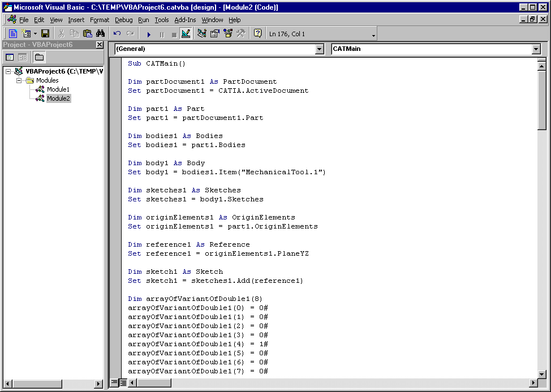Click the Toolbox hammer-and-wrench icon

click(x=241, y=34)
